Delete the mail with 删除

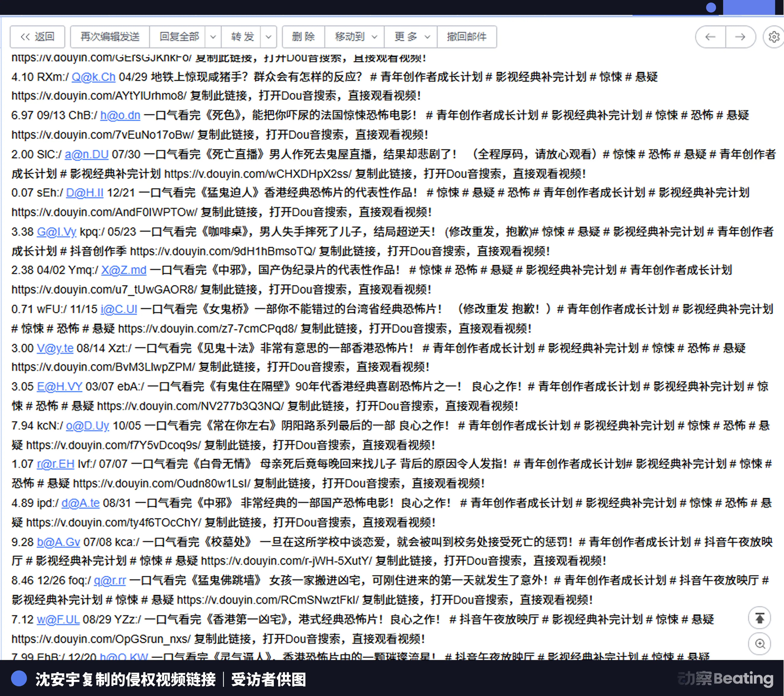303,37
